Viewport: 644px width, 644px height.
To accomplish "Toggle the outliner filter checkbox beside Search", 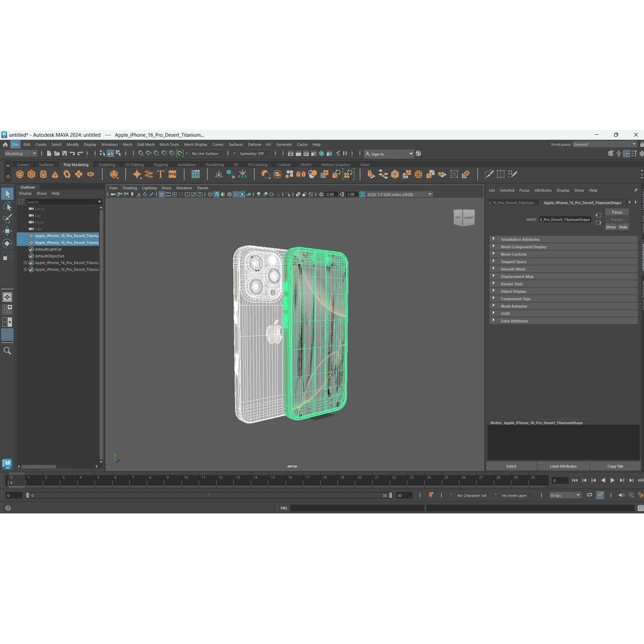I will point(21,202).
